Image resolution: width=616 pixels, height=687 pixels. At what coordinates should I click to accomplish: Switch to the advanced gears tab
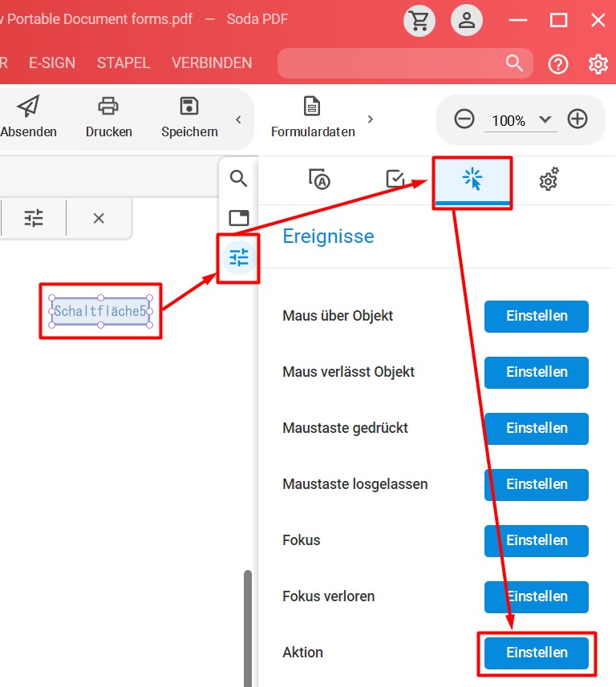549,179
